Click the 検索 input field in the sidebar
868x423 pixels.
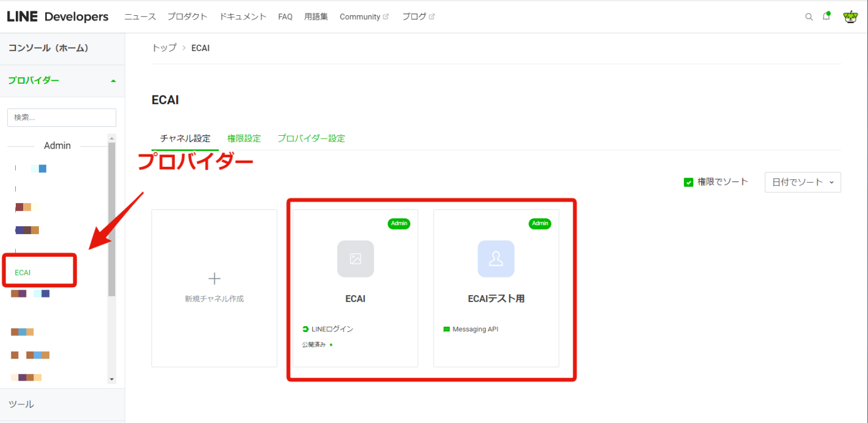pos(61,117)
